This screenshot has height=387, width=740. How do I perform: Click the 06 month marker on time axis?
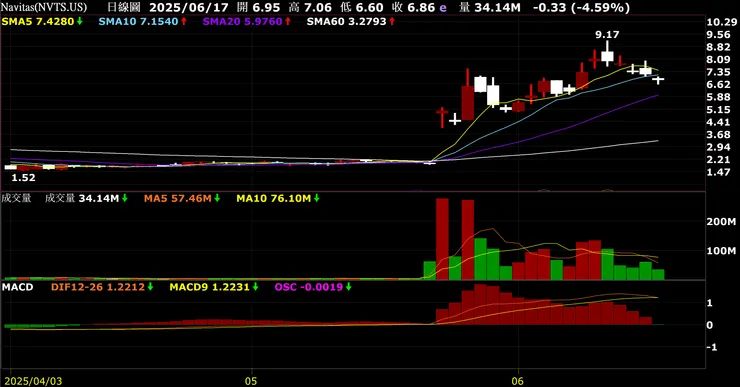tap(518, 381)
